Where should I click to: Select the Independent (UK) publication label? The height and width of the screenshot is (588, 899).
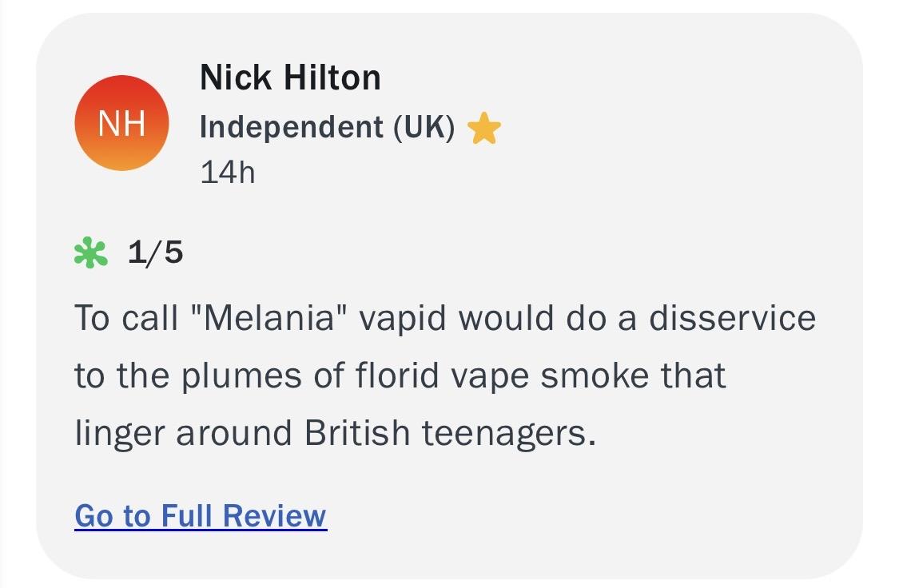pos(327,128)
